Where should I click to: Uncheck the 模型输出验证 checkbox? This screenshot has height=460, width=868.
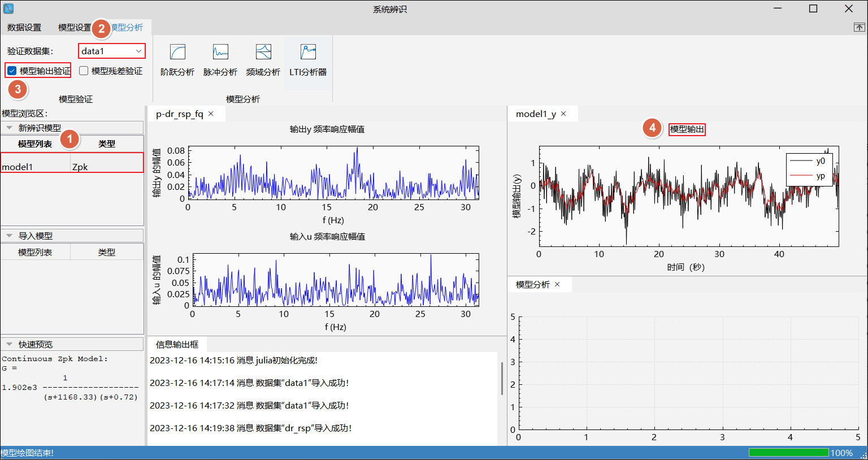(12, 71)
